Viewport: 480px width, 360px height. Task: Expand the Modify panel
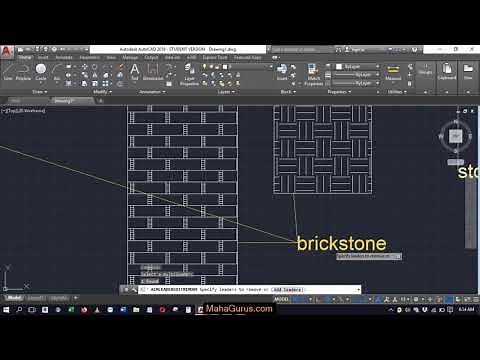point(102,92)
